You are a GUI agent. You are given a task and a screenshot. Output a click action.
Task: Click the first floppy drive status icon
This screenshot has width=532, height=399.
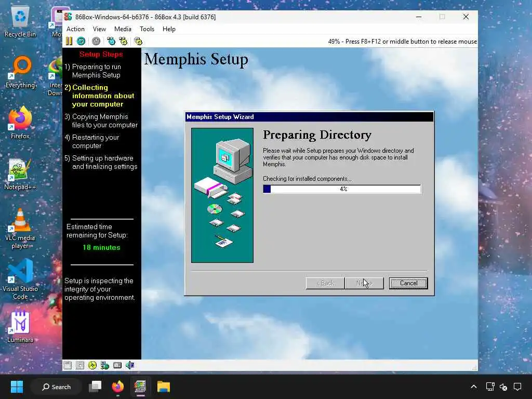pyautogui.click(x=68, y=365)
